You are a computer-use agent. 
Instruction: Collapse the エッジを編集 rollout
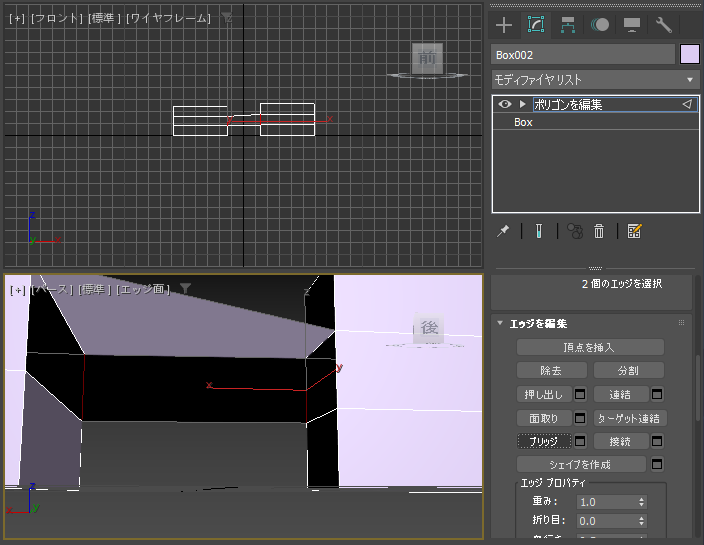[500, 323]
